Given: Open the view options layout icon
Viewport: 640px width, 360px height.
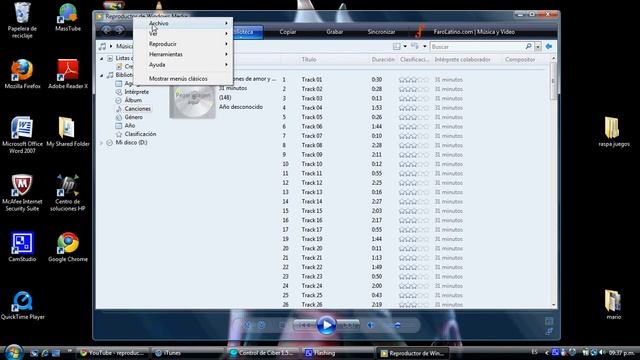Looking at the screenshot, I should point(396,47).
